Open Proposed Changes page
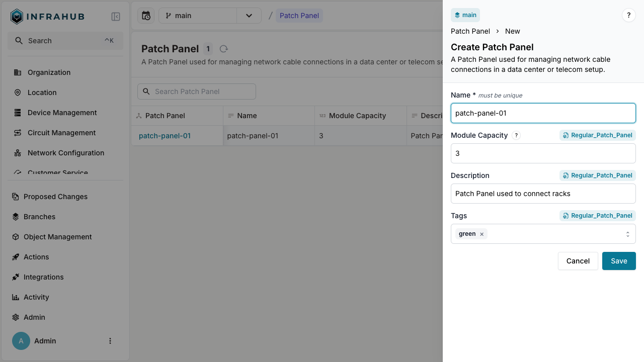 tap(55, 197)
